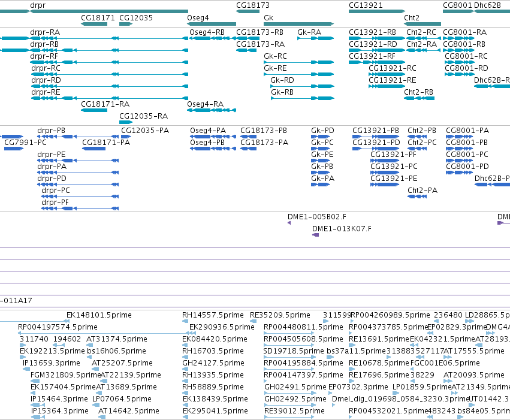Select the Cht2-PB protein label
The image size is (510, 420).
[422, 131]
